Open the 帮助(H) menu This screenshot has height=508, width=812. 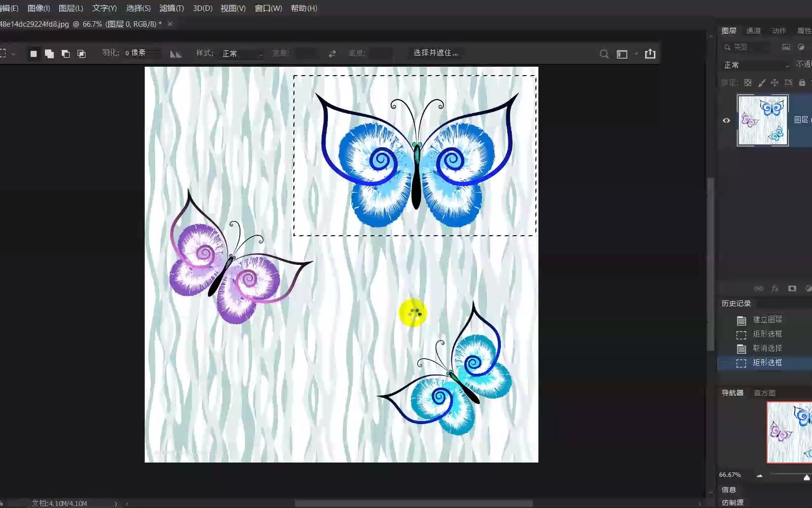click(x=304, y=8)
